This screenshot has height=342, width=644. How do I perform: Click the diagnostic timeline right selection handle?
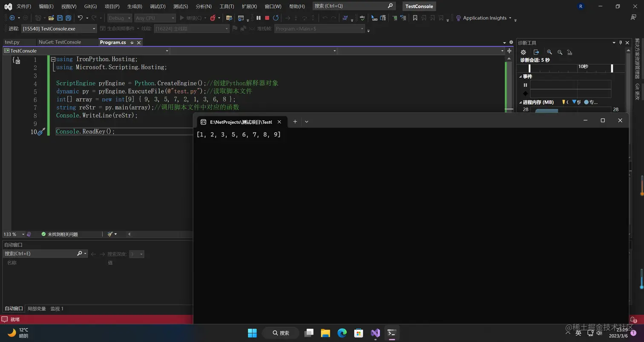pyautogui.click(x=612, y=68)
